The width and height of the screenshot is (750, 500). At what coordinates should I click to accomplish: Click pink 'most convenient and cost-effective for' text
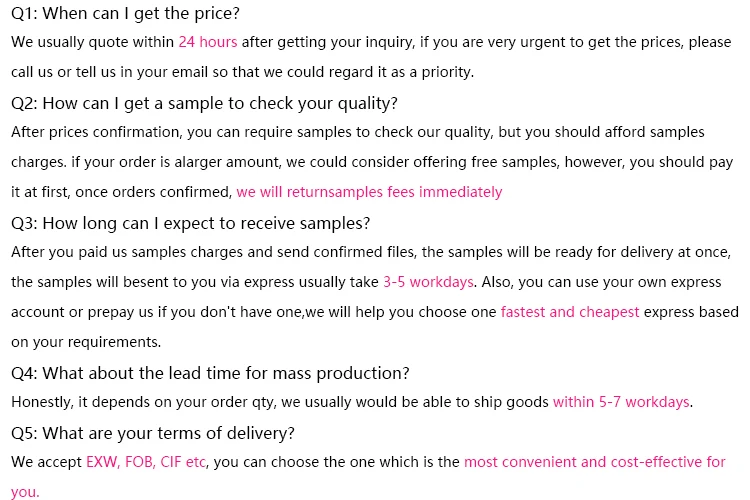tap(595, 462)
